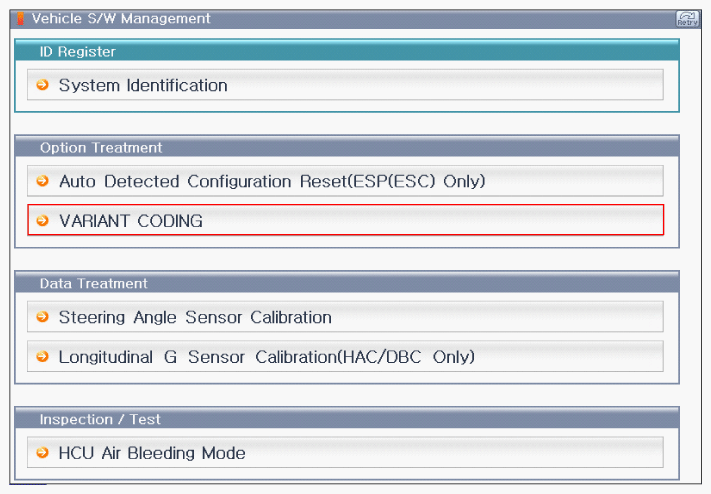The width and height of the screenshot is (711, 494).
Task: Select the VARIANT CODING option
Action: coord(130,220)
